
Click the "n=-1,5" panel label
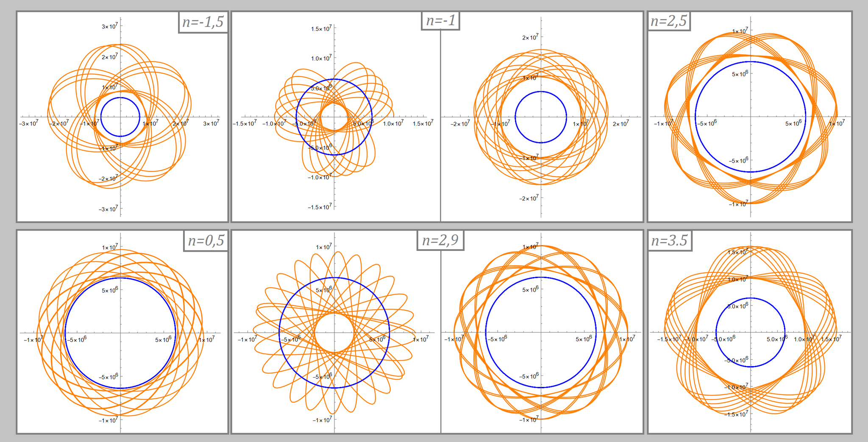click(x=203, y=22)
